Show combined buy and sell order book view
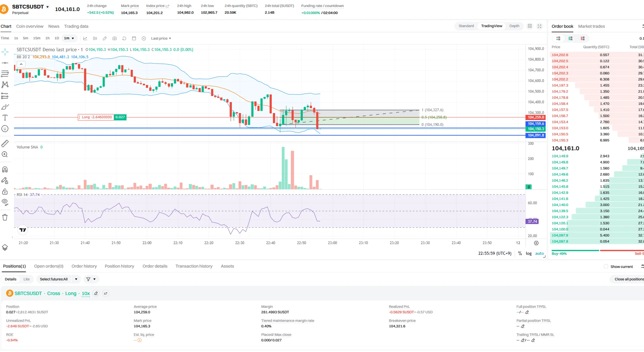This screenshot has height=352, width=644. (x=558, y=38)
